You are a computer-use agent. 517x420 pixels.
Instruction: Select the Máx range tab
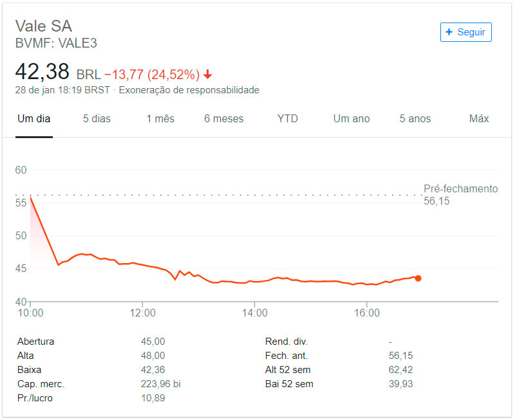(479, 118)
